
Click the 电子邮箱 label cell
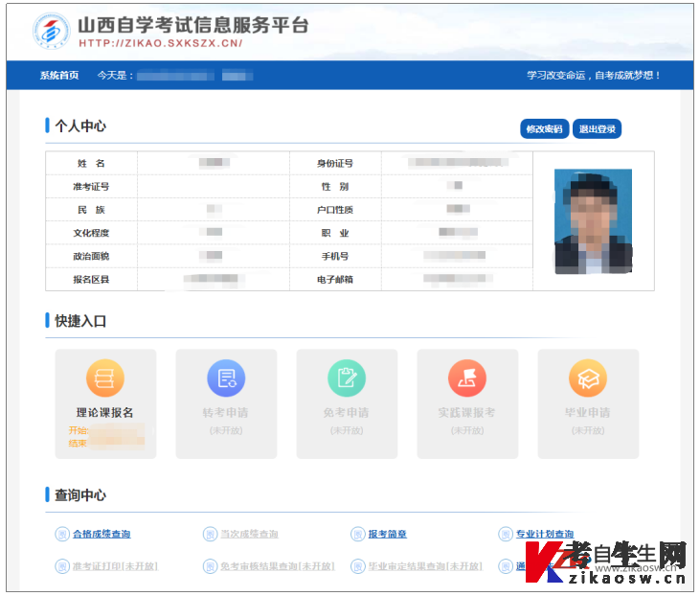[335, 279]
